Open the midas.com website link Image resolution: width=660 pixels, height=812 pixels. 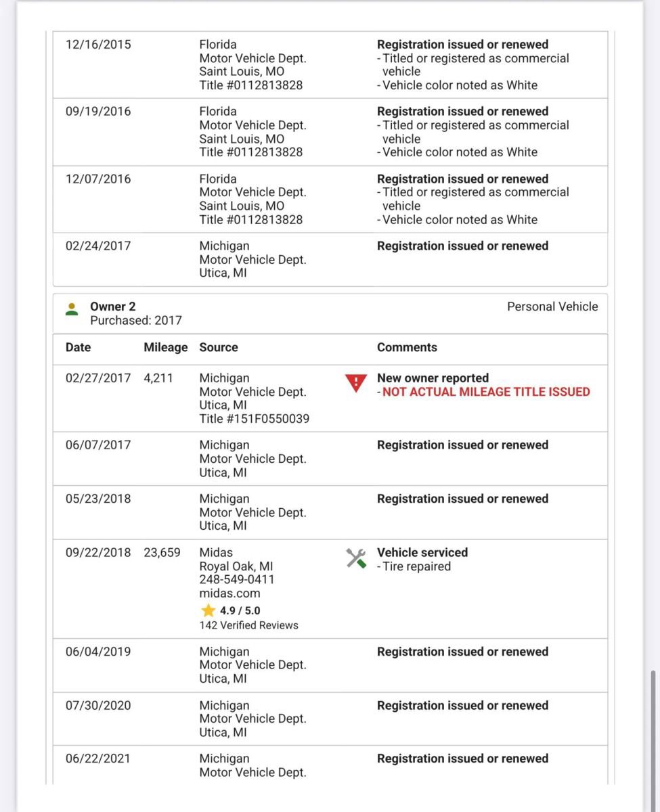[229, 593]
